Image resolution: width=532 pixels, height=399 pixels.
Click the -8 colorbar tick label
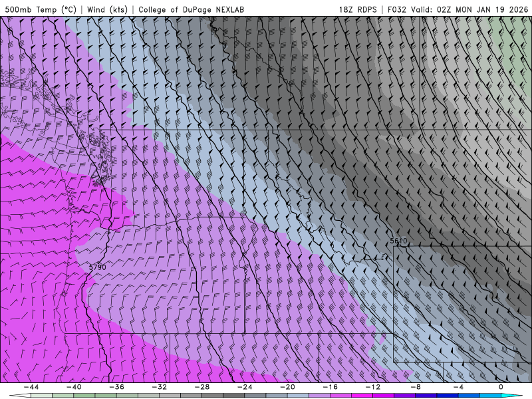coord(416,387)
